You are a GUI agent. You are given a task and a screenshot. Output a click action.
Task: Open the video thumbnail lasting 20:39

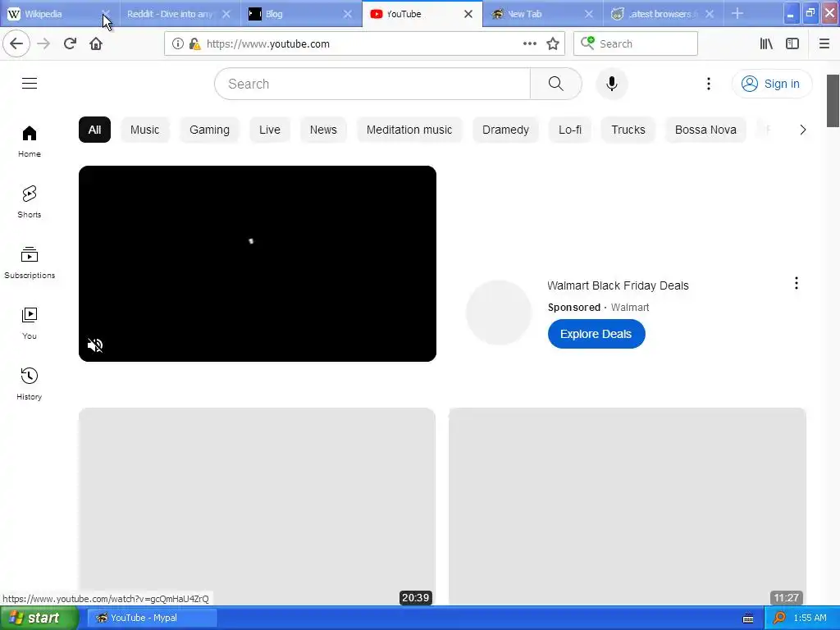coord(257,507)
